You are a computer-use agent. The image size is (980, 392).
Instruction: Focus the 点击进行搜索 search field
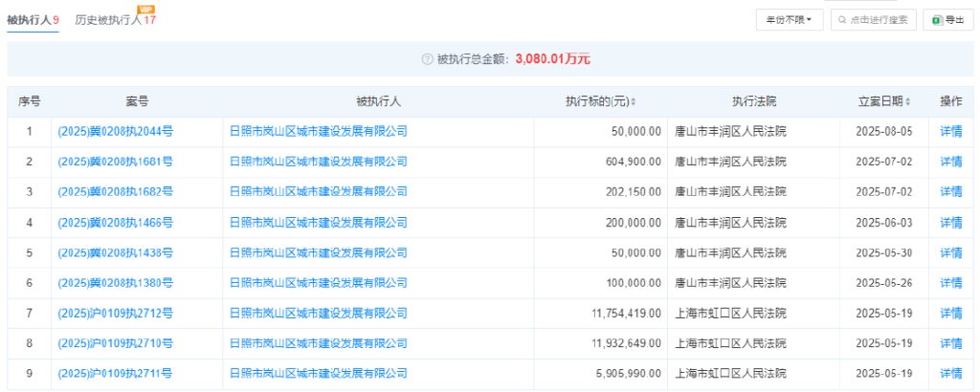(x=873, y=20)
